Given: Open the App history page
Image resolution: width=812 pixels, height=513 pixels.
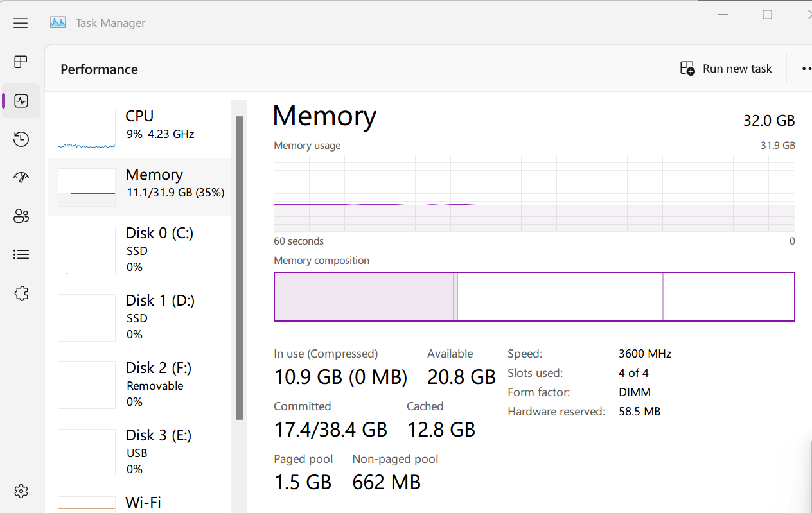Looking at the screenshot, I should click(x=21, y=139).
